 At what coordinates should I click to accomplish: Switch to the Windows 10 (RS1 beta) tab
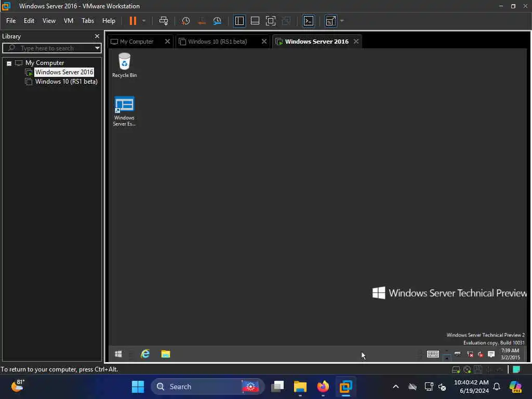(217, 42)
